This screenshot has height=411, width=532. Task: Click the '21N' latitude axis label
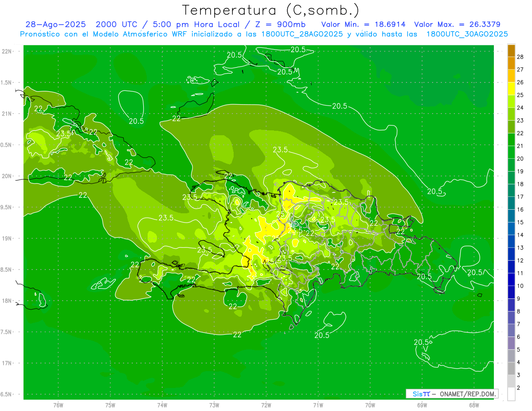tap(7, 114)
